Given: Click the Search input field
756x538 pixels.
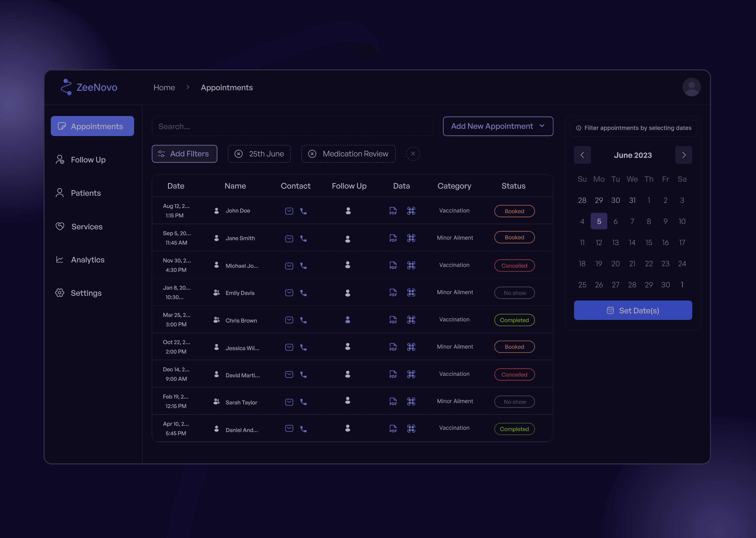Looking at the screenshot, I should [x=292, y=126].
